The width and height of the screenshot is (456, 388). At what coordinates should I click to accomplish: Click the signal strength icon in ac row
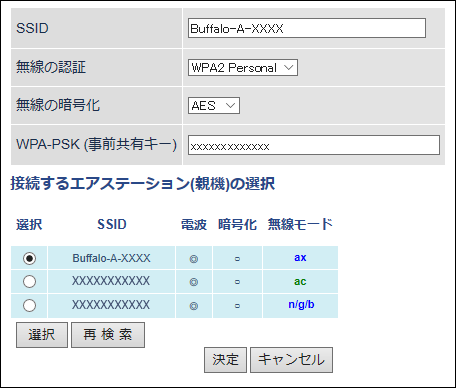point(194,282)
